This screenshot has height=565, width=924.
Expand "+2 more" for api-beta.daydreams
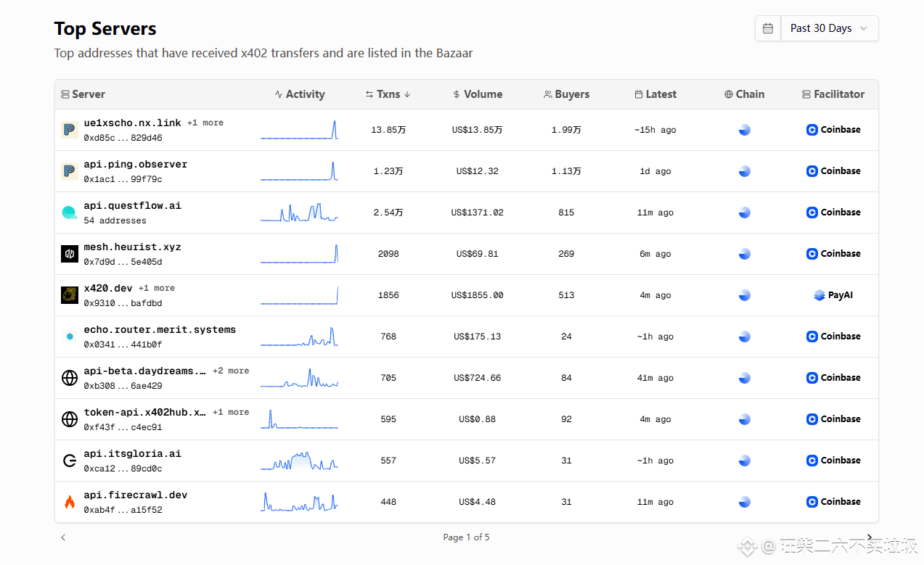230,371
